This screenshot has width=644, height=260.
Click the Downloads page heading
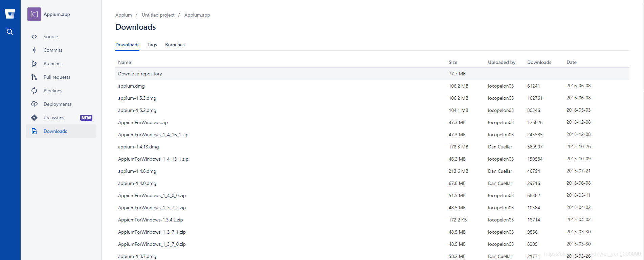coord(135,27)
